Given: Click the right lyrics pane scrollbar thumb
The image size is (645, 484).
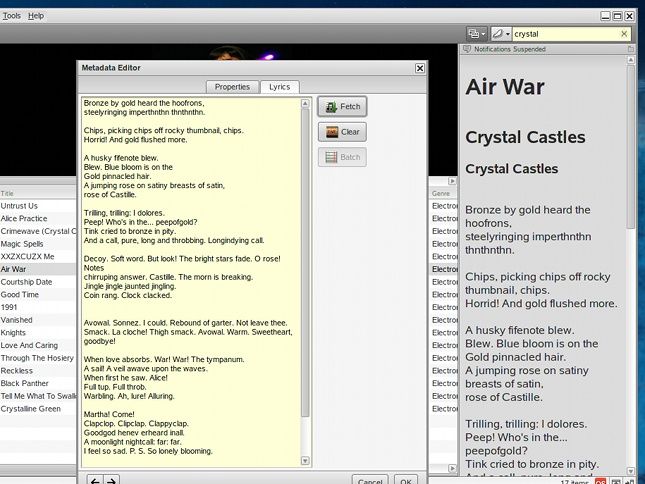Looking at the screenshot, I should click(x=631, y=146).
